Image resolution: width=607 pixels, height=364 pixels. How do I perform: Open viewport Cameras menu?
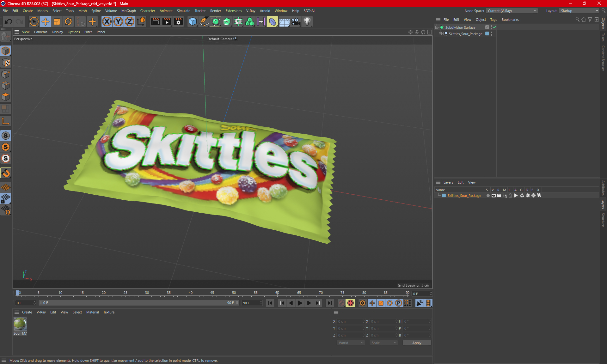[40, 32]
